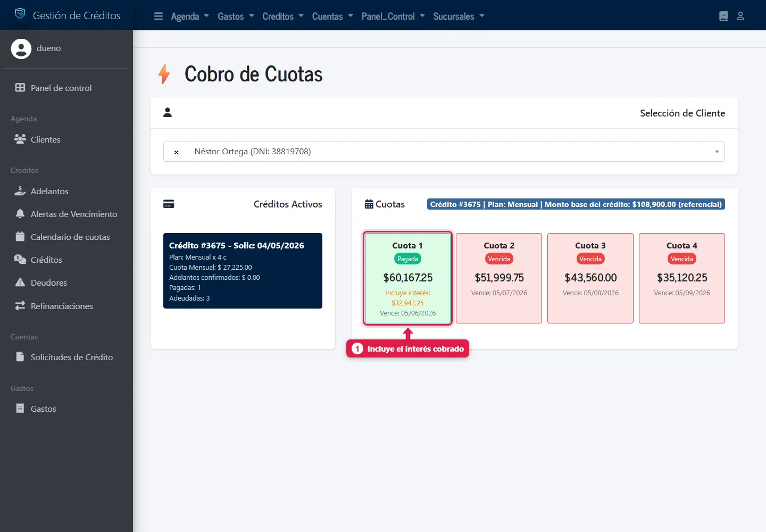Screen dimensions: 766x532
Task: Open Solicitudes de Crédito in sidebar
Action: click(x=66, y=358)
